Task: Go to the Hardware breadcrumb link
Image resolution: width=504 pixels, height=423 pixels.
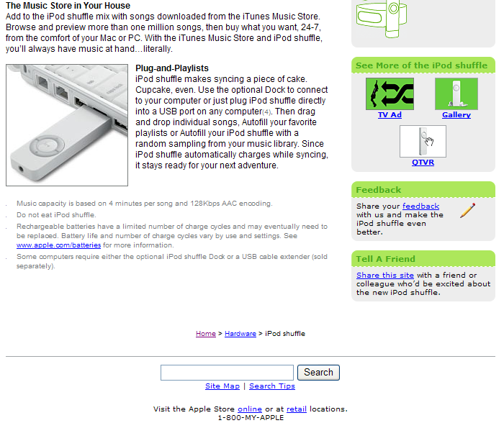Action: [x=240, y=334]
